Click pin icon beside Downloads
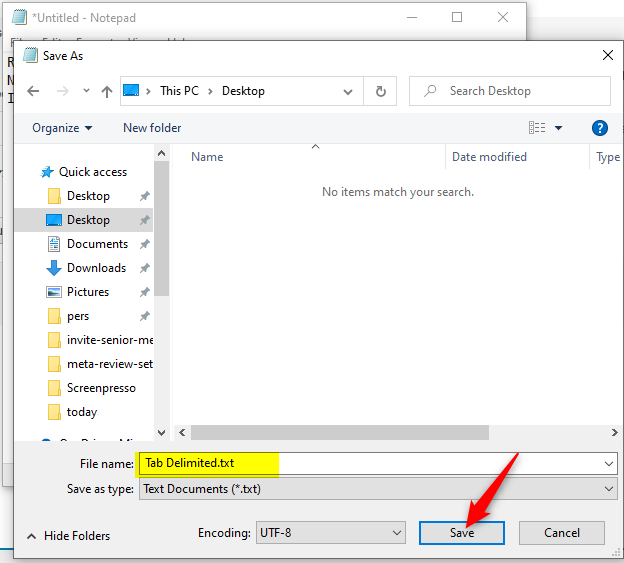The height and width of the screenshot is (563, 624). pos(144,268)
